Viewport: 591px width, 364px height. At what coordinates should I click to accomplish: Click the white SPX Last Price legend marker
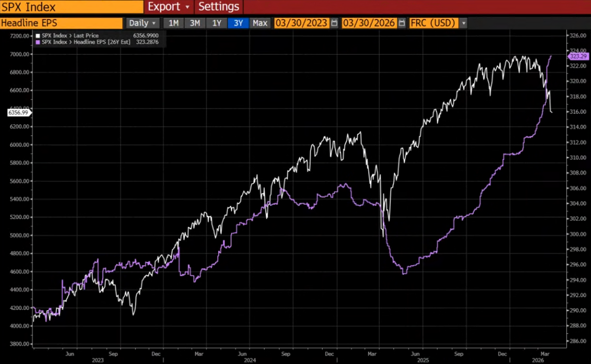pos(38,36)
